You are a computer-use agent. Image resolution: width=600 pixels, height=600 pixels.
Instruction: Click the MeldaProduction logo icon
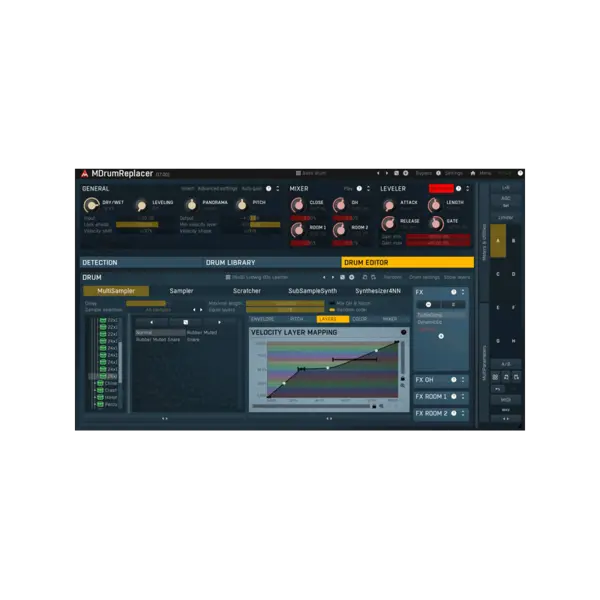coord(85,174)
